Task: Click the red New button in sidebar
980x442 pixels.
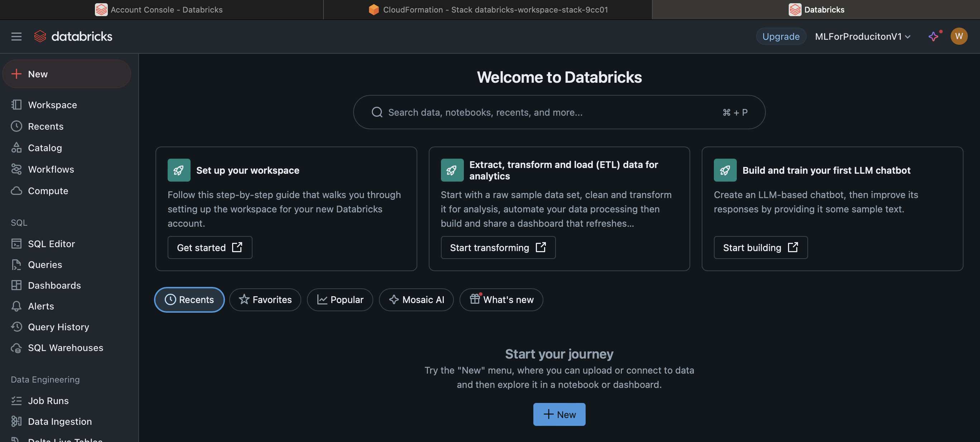Action: click(x=67, y=74)
